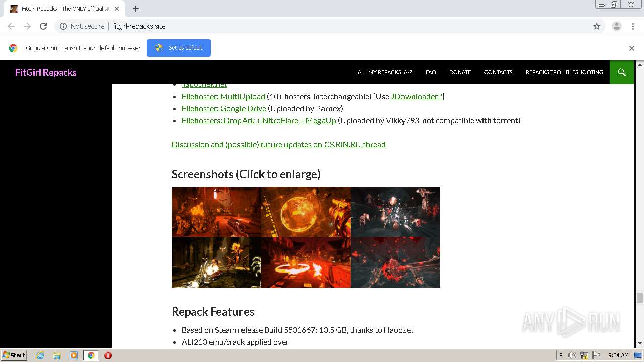
Task: Open the File Explorer taskbar icon
Action: tap(57, 355)
